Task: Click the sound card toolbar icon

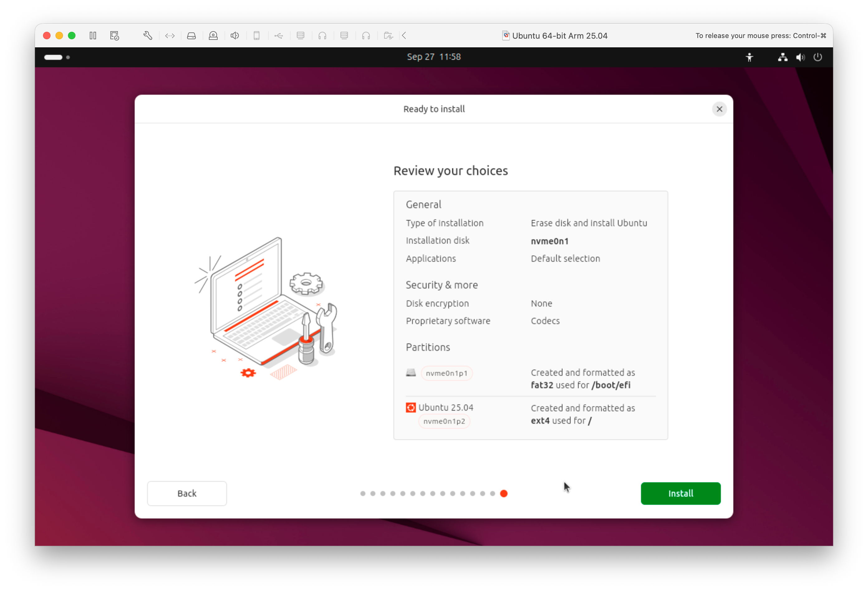Action: 235,36
